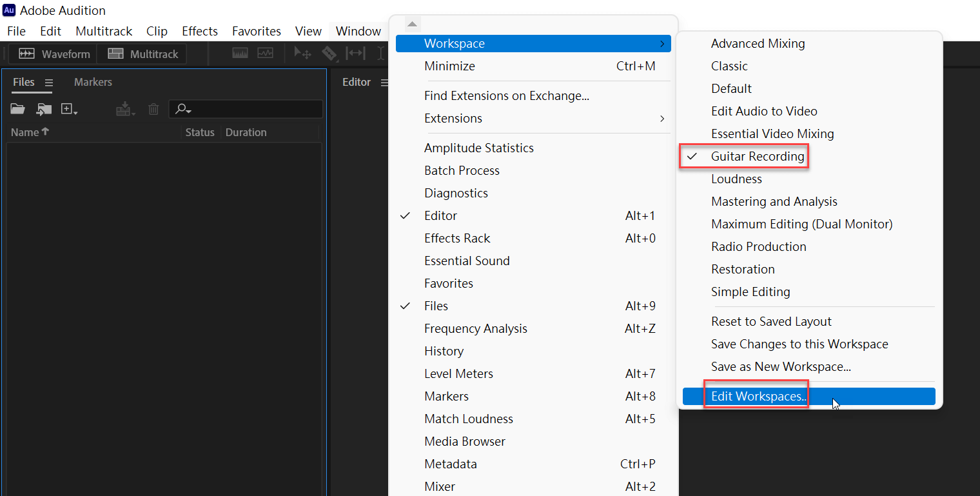Open the Batch Process panel
980x496 pixels.
[x=533, y=171]
